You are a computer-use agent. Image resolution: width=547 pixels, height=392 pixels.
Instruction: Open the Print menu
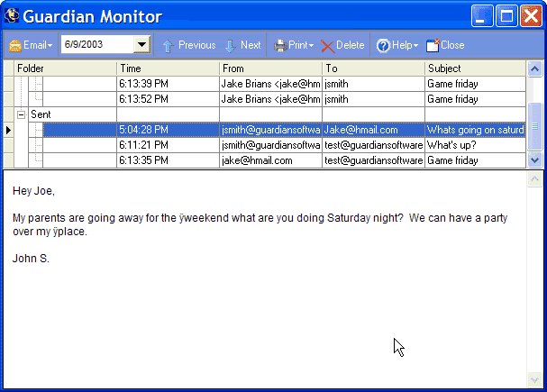(294, 45)
